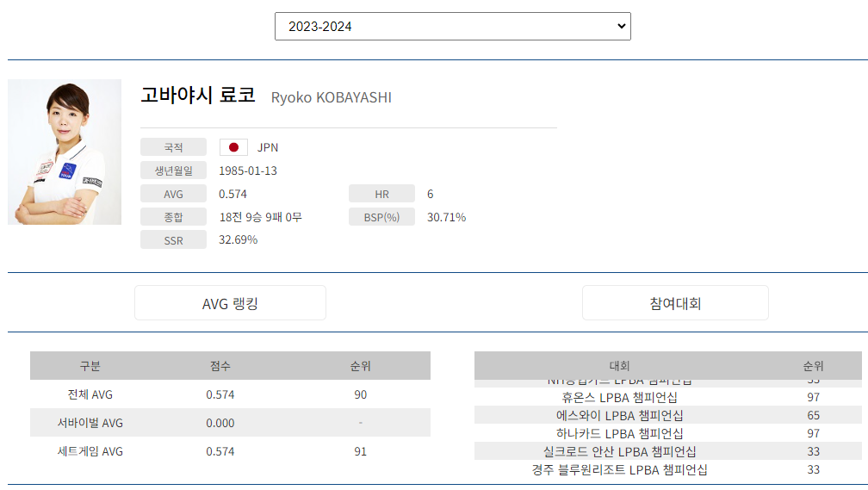Click the 하나카드 rank value 97

click(x=813, y=433)
